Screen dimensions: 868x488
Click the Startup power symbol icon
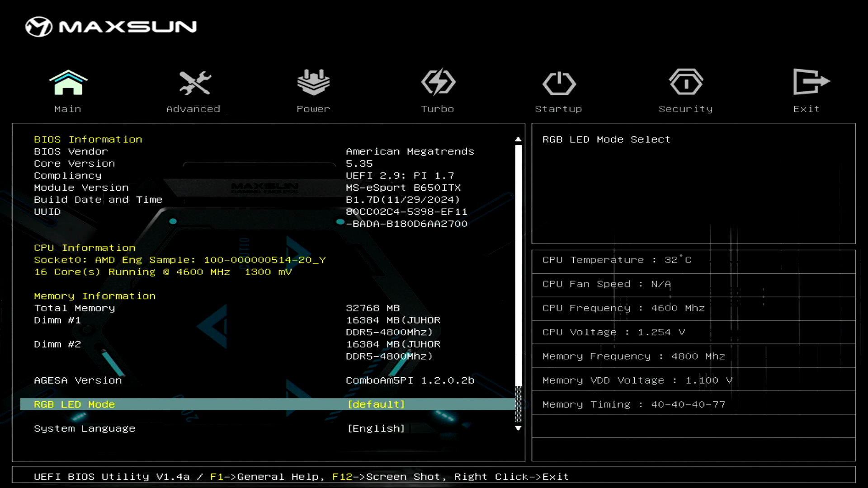(x=559, y=83)
